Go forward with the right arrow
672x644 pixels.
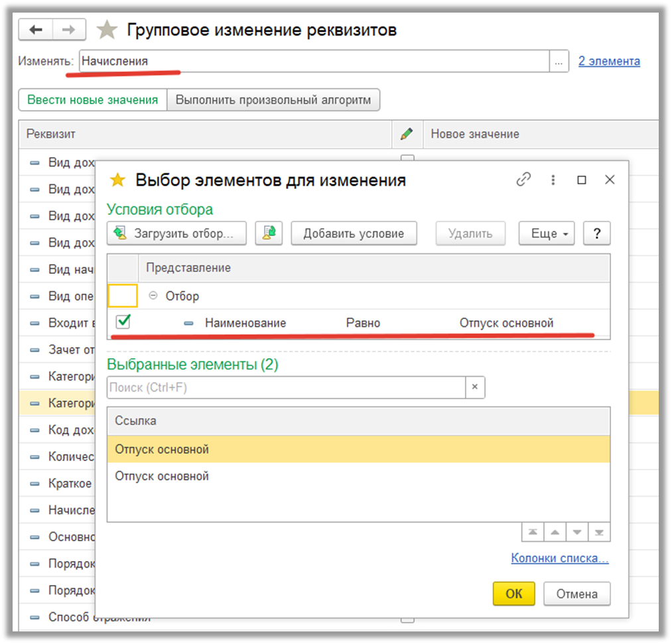(x=69, y=30)
